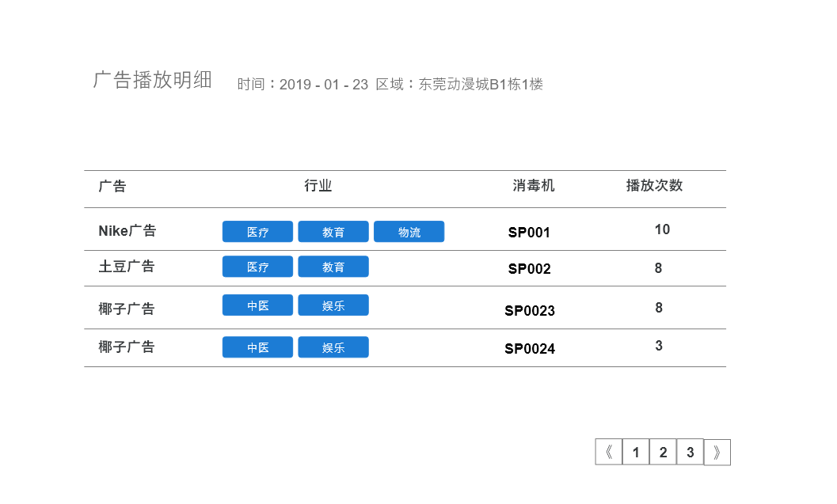Select the 土豆广告 name cell
This screenshot has width=837, height=504.
click(x=127, y=266)
